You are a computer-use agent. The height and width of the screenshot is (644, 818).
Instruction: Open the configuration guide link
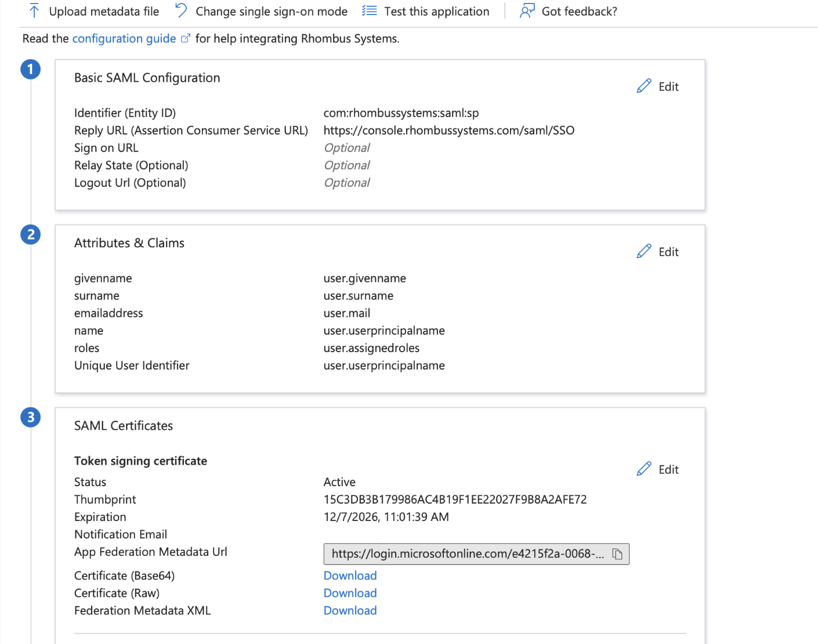[x=124, y=38]
